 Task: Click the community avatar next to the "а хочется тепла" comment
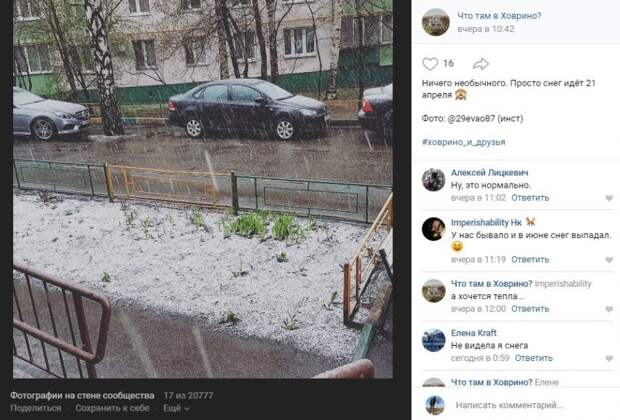(433, 291)
